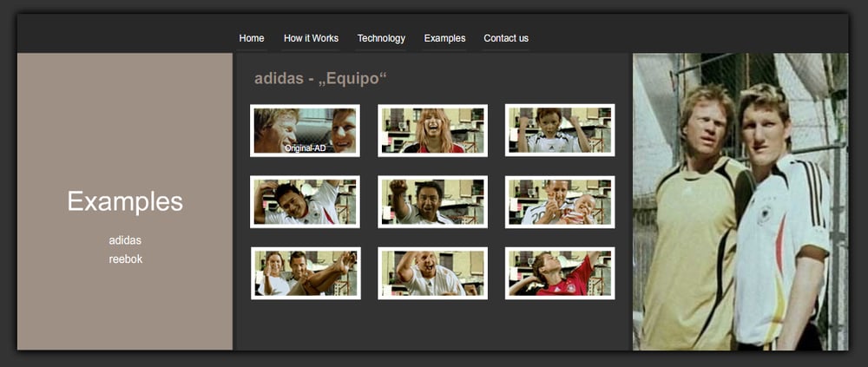Image resolution: width=868 pixels, height=367 pixels.
Task: Open the Home menu item
Action: (x=252, y=38)
